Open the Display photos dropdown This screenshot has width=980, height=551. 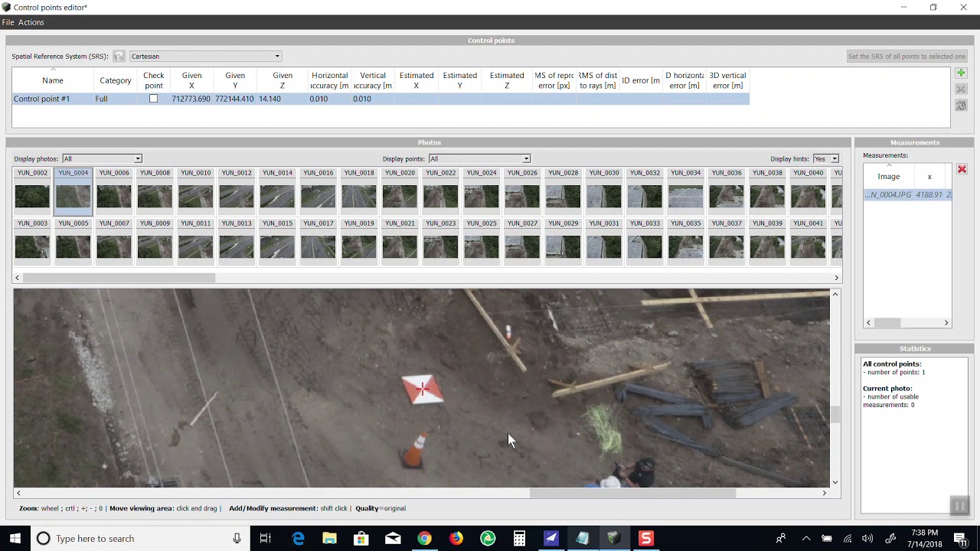click(x=102, y=158)
